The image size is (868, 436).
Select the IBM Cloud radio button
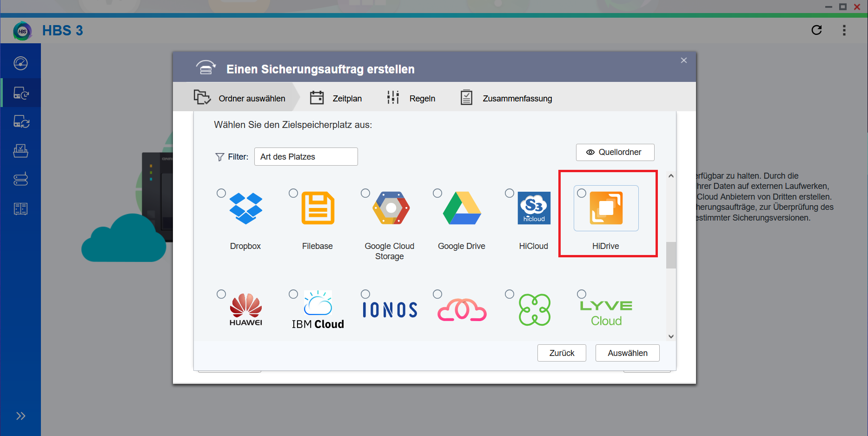pos(293,294)
